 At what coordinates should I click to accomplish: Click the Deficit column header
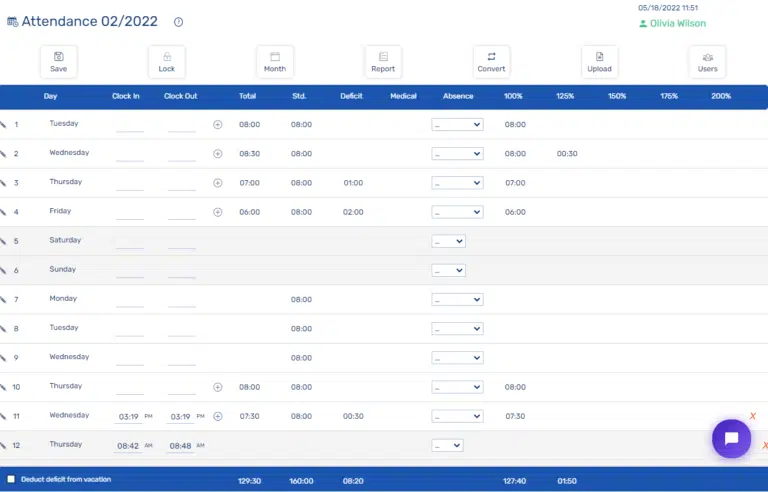351,96
